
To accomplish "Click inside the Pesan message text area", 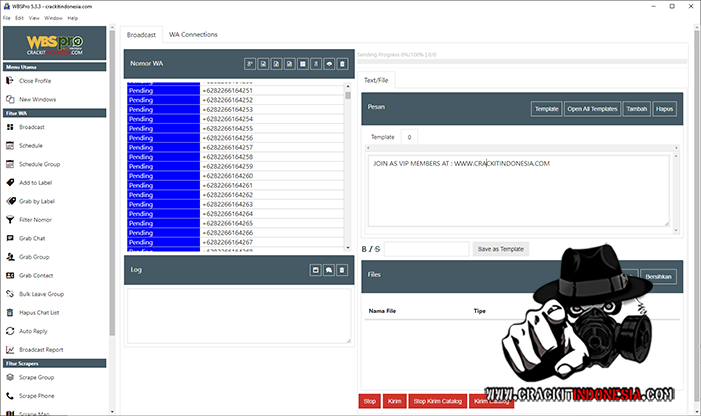I will click(519, 191).
